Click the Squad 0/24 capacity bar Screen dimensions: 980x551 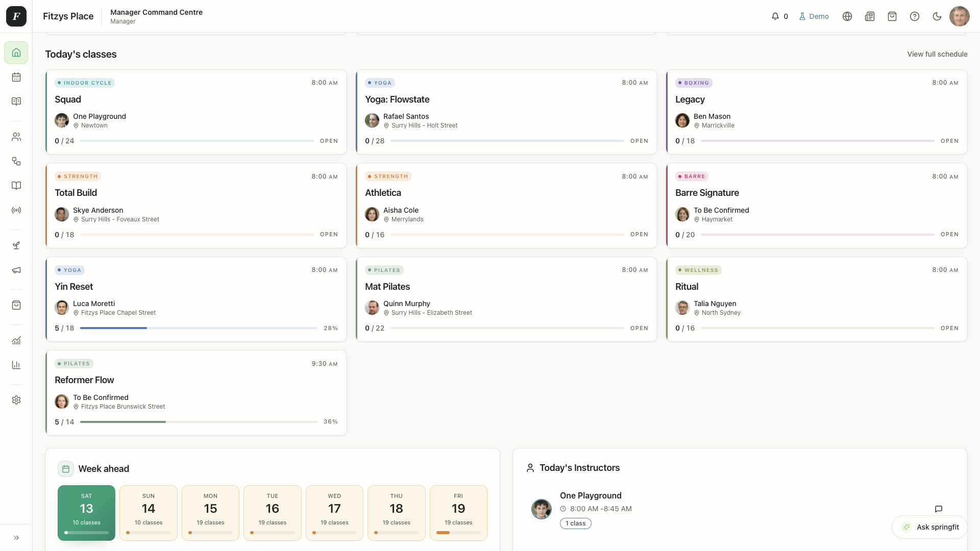[197, 141]
